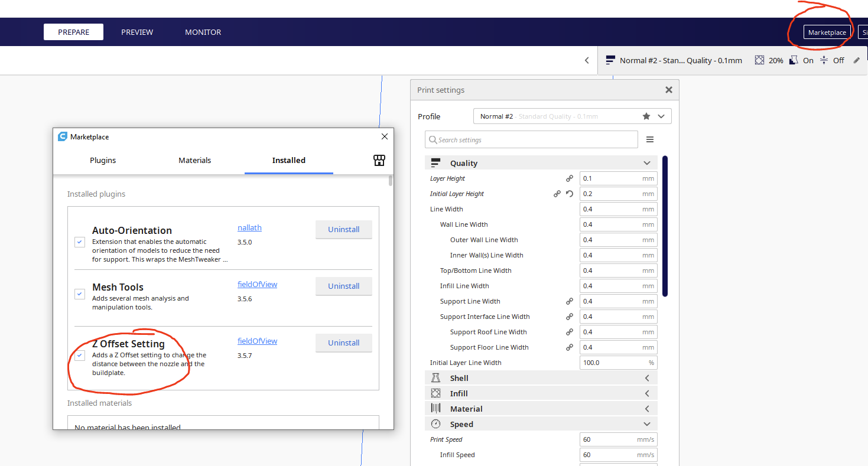Click the Infill Line Width value field

point(618,286)
